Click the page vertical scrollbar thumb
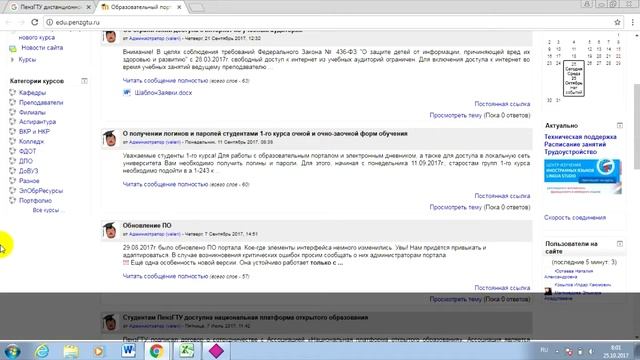 [x=636, y=127]
